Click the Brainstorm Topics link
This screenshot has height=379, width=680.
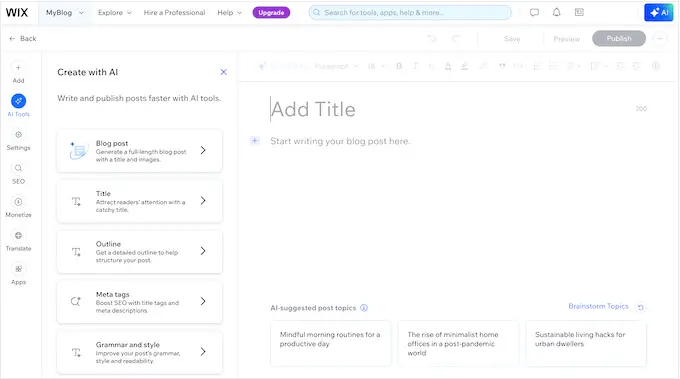pos(598,306)
